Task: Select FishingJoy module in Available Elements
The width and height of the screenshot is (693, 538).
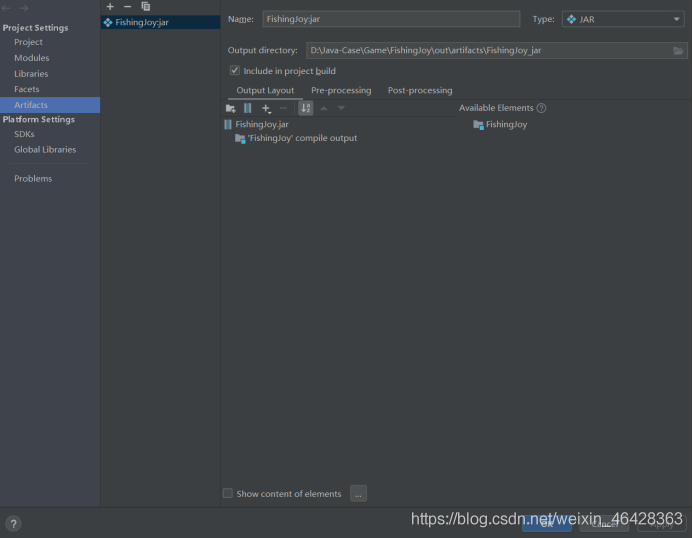Action: click(500, 125)
